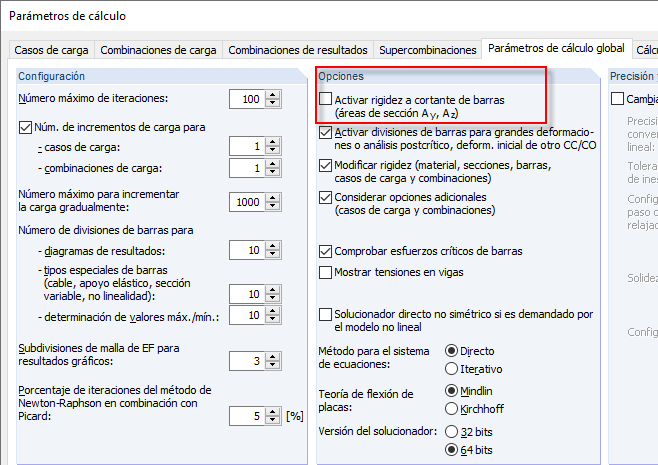
Task: Enable 'Activar rigidez a cortante de barras' checkbox
Action: tap(325, 100)
